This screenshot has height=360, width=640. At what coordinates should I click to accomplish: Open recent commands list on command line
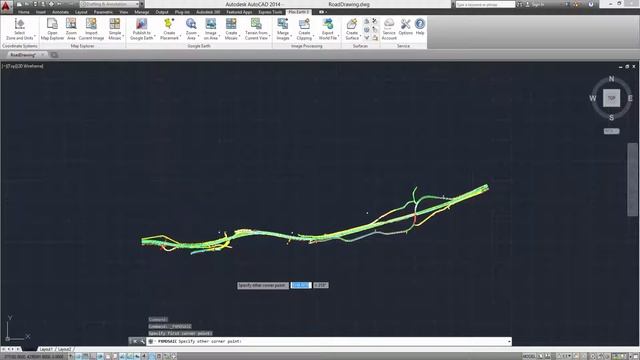pos(151,341)
